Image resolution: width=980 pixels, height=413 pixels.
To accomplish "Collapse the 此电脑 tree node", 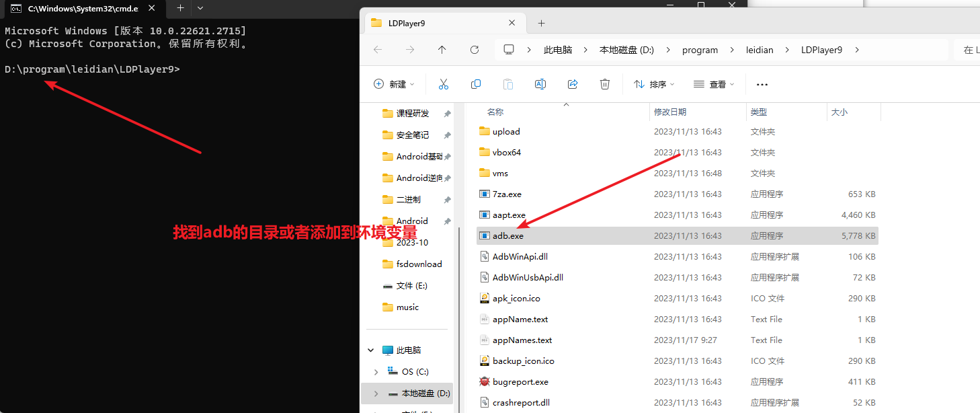I will point(371,350).
